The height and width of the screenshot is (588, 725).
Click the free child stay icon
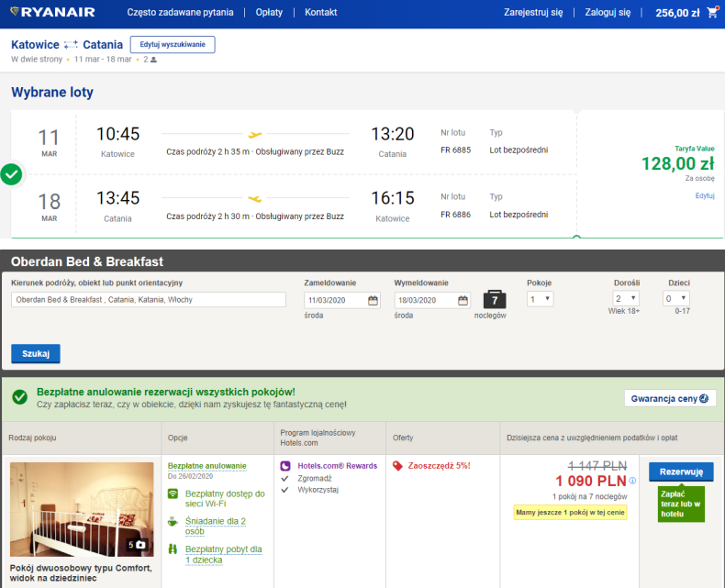pos(173,549)
